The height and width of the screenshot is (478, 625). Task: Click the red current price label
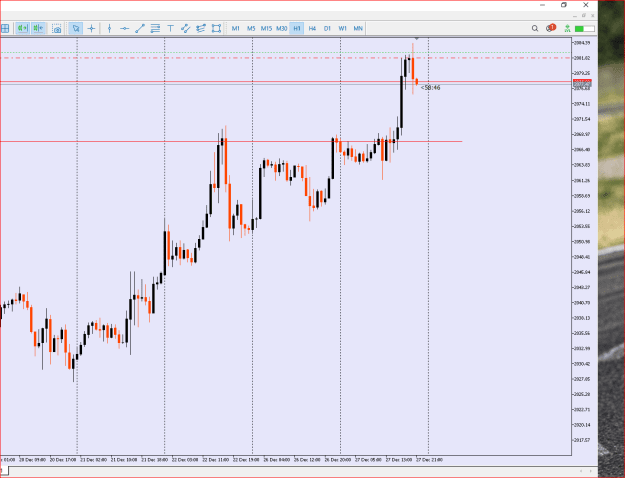point(582,82)
